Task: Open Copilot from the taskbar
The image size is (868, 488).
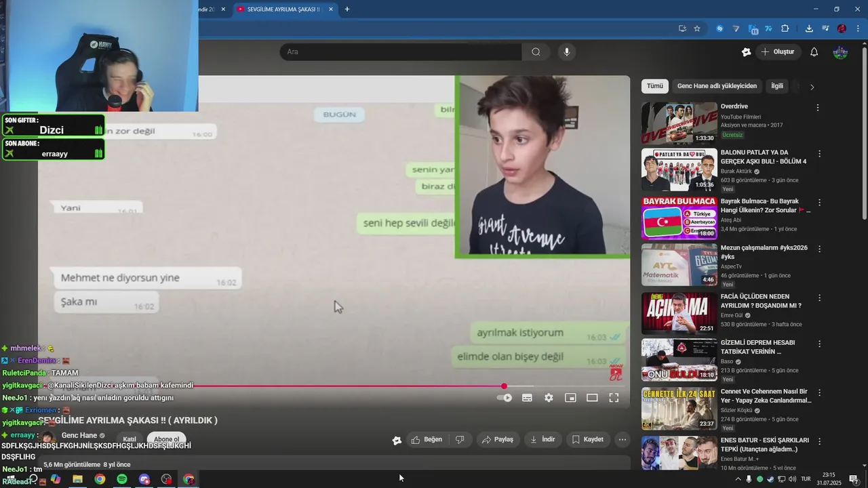Action: pos(56,479)
